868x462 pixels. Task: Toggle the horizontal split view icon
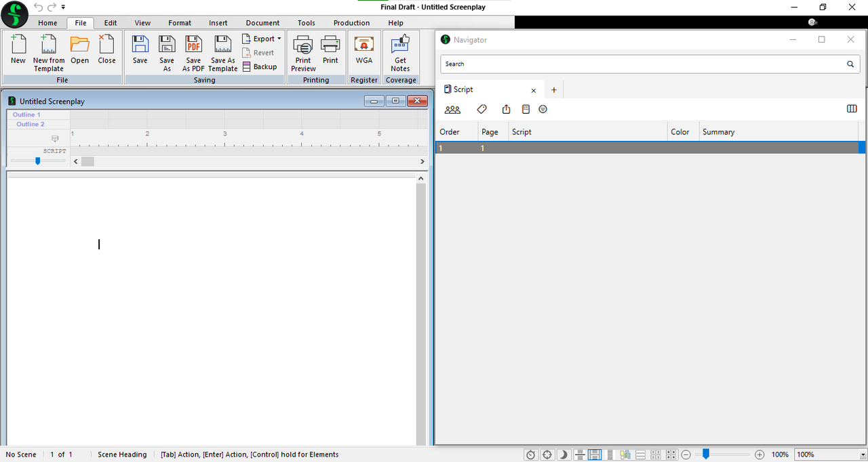click(580, 455)
